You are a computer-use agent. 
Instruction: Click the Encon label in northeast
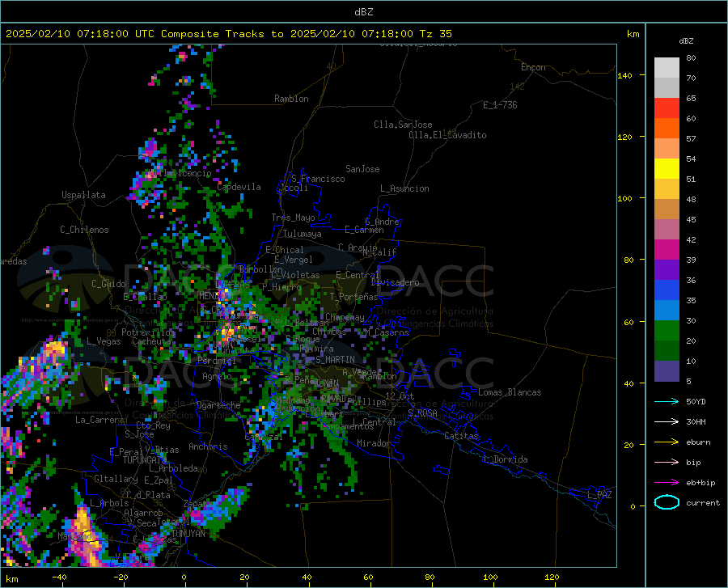click(x=534, y=67)
